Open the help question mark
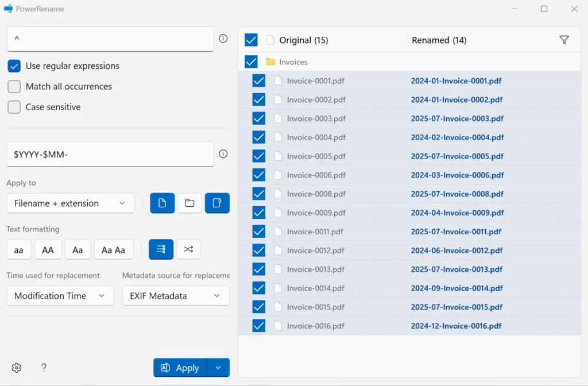Screen dimensions: 588x386 coord(44,368)
